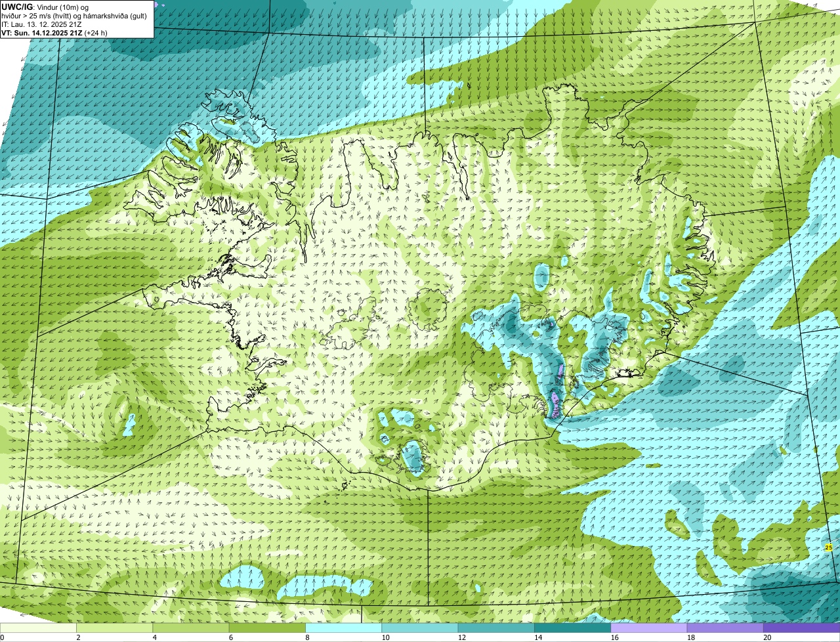840x642 pixels.
Task: Click the scale label "10"
Action: point(385,637)
